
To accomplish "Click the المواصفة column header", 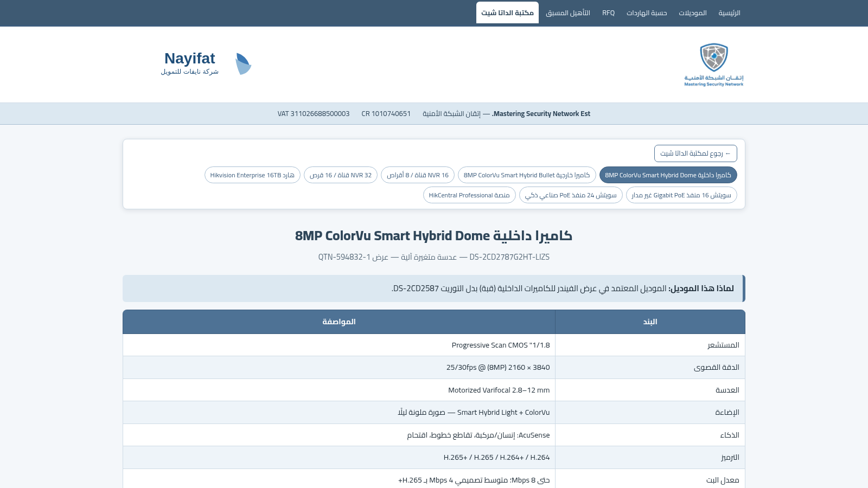I will pyautogui.click(x=339, y=322).
